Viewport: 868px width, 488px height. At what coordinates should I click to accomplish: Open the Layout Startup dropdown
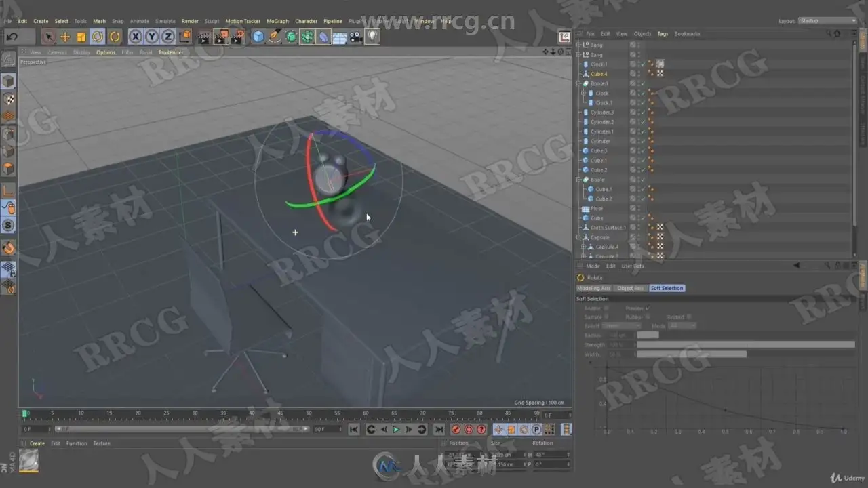click(828, 21)
